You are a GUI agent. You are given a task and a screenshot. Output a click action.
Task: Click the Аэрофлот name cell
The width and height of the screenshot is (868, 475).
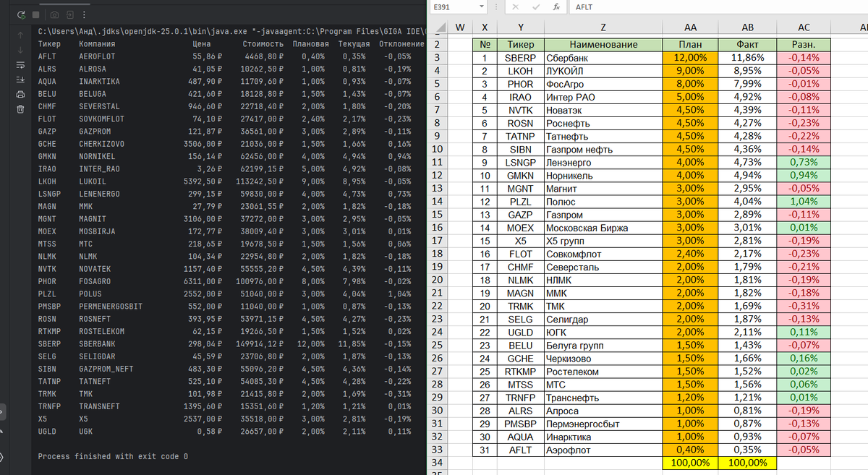point(603,450)
